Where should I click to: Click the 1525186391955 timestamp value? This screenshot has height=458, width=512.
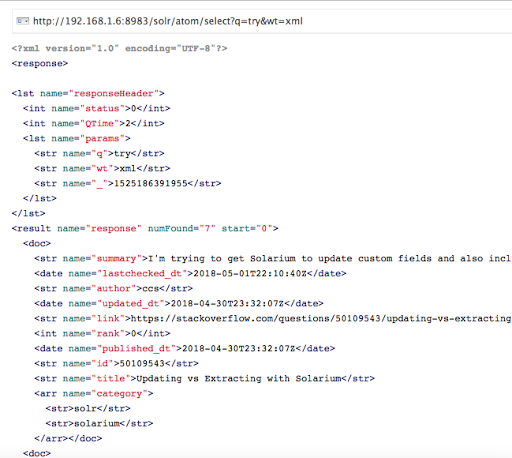(151, 184)
